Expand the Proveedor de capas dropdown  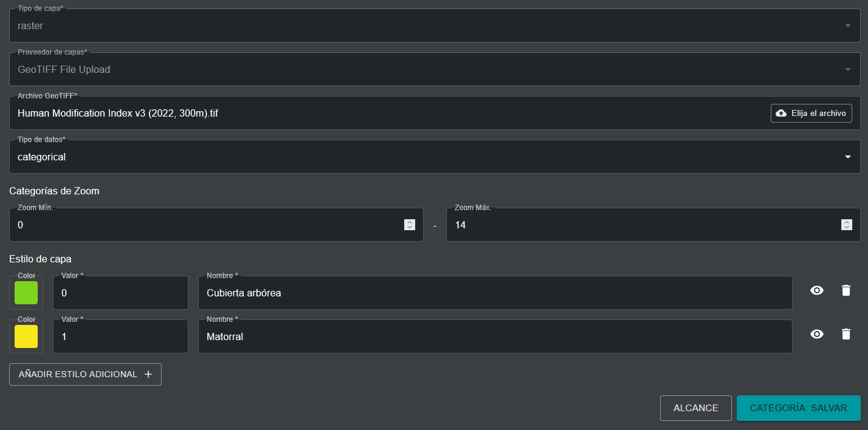click(x=847, y=70)
